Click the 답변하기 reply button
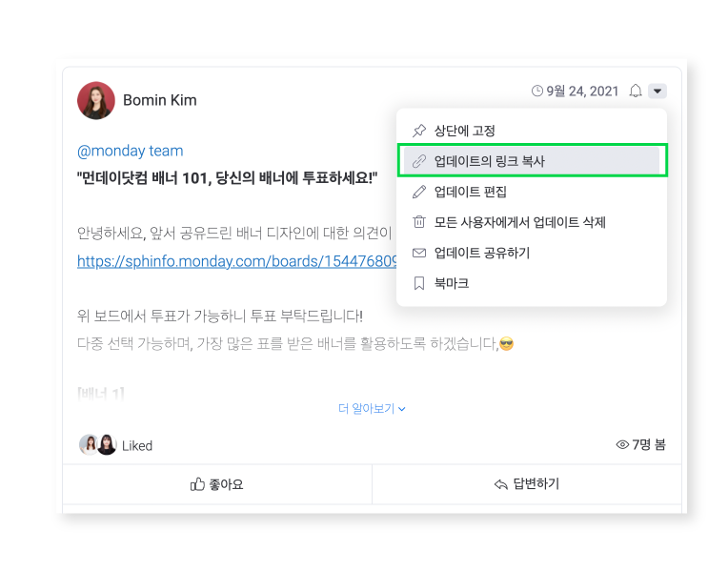This screenshot has width=728, height=572. pyautogui.click(x=527, y=484)
